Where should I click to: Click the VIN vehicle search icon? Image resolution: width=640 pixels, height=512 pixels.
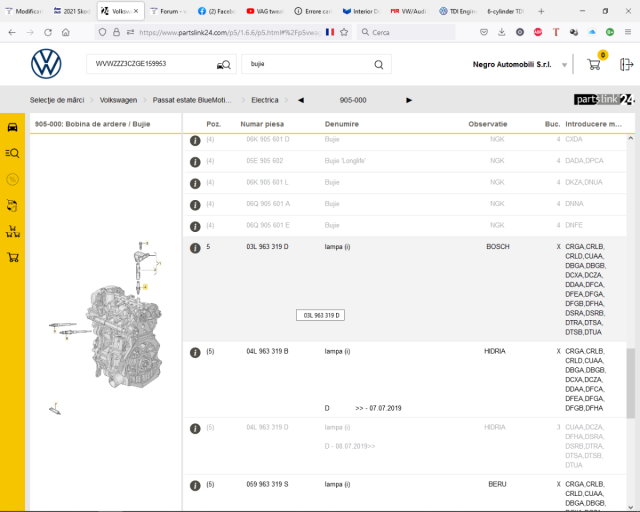tap(224, 65)
